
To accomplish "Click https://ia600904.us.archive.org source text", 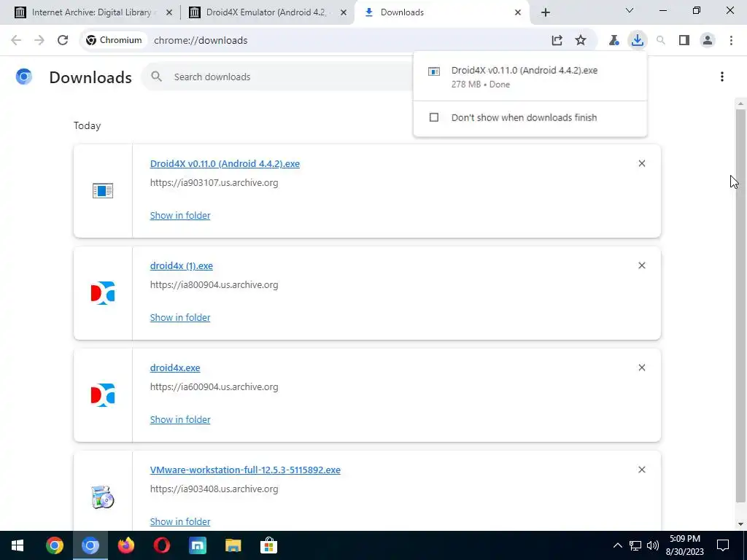I will point(214,386).
